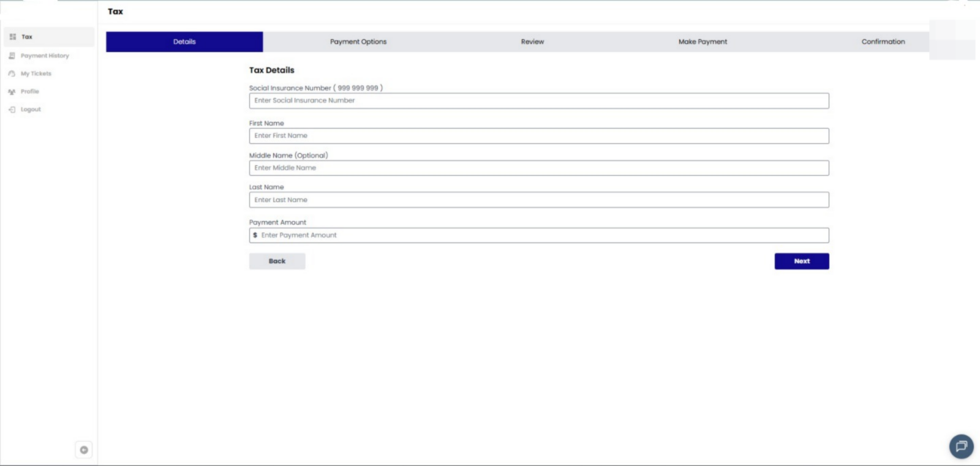Screen dimensions: 980x466
Task: Click the dollar sign in Payment Amount
Action: pos(255,235)
